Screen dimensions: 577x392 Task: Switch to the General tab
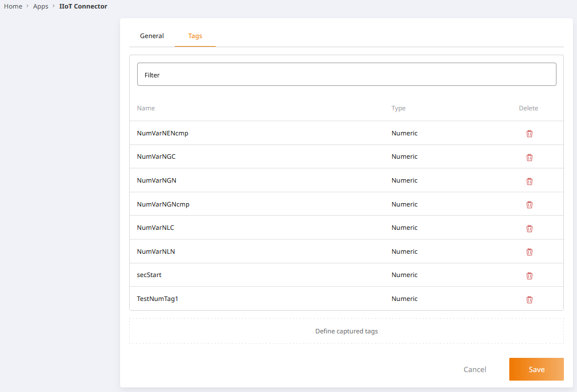(151, 36)
